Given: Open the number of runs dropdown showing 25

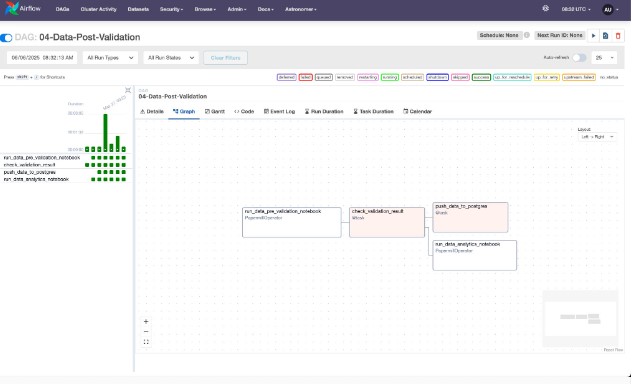Looking at the screenshot, I should click(x=604, y=58).
